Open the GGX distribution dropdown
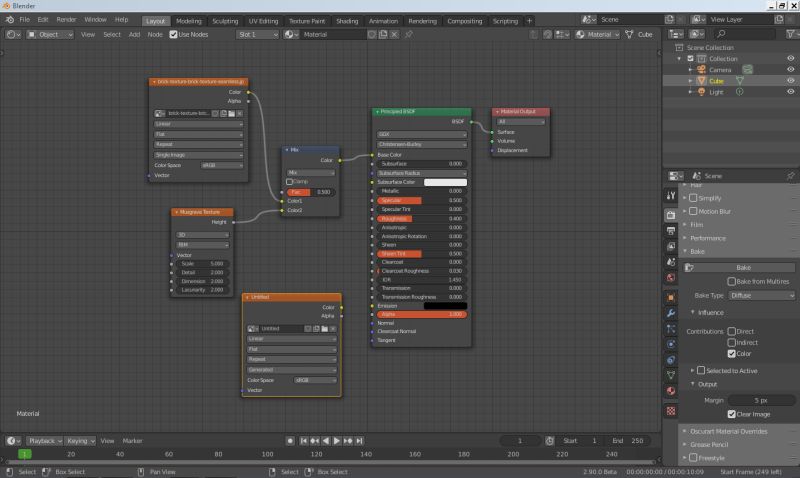Screen dimensions: 800x478 [x=421, y=135]
